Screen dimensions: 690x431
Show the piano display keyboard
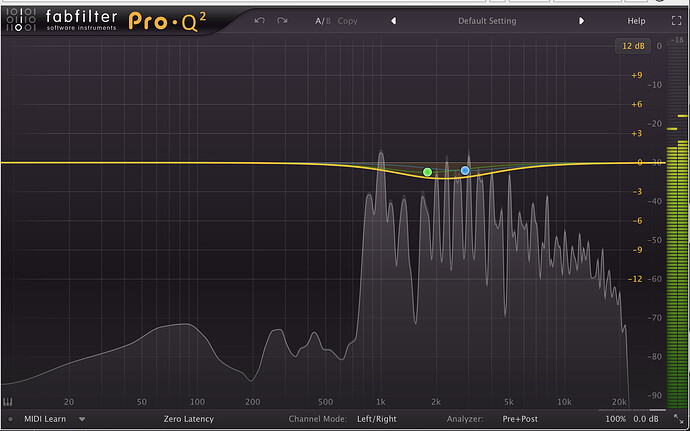click(x=8, y=402)
